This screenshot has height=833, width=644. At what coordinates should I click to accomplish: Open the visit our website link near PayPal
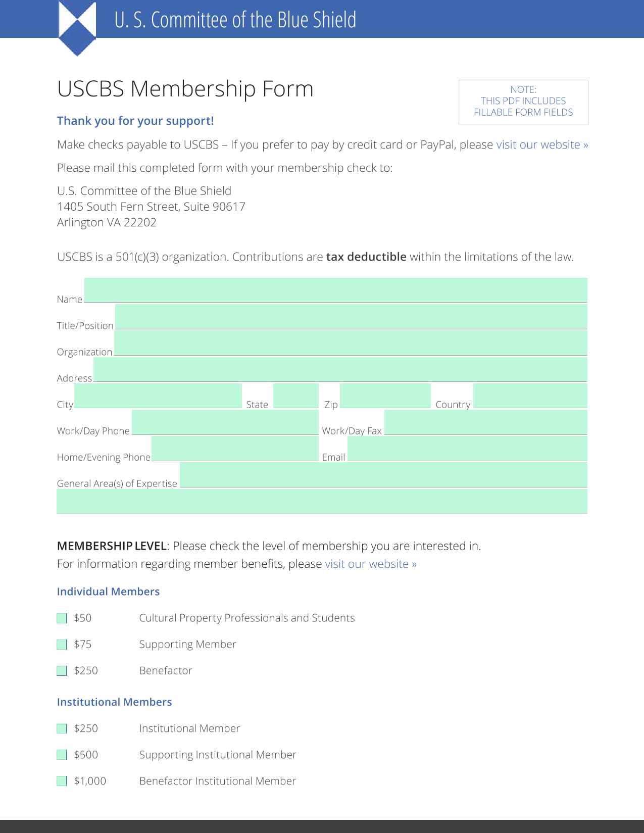click(542, 145)
